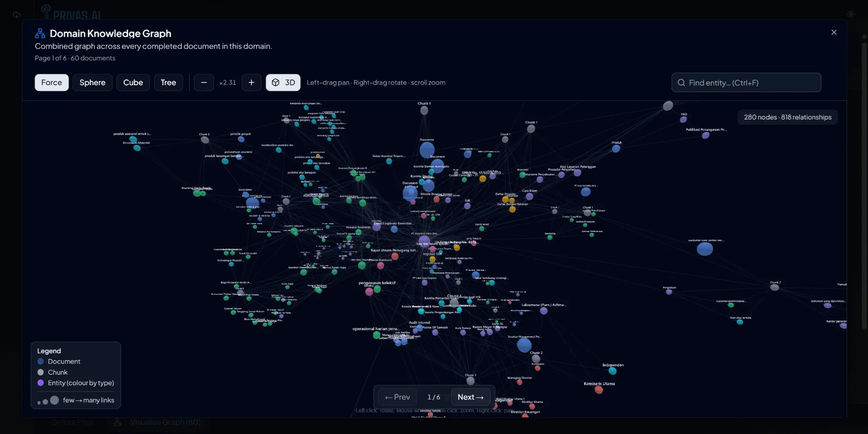Go to the previous graph page
868x434 pixels.
(398, 397)
